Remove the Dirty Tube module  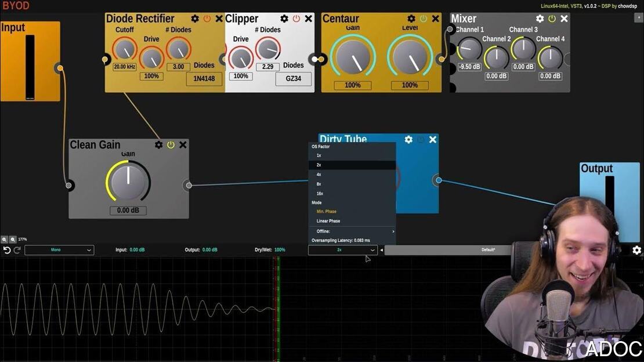(432, 140)
